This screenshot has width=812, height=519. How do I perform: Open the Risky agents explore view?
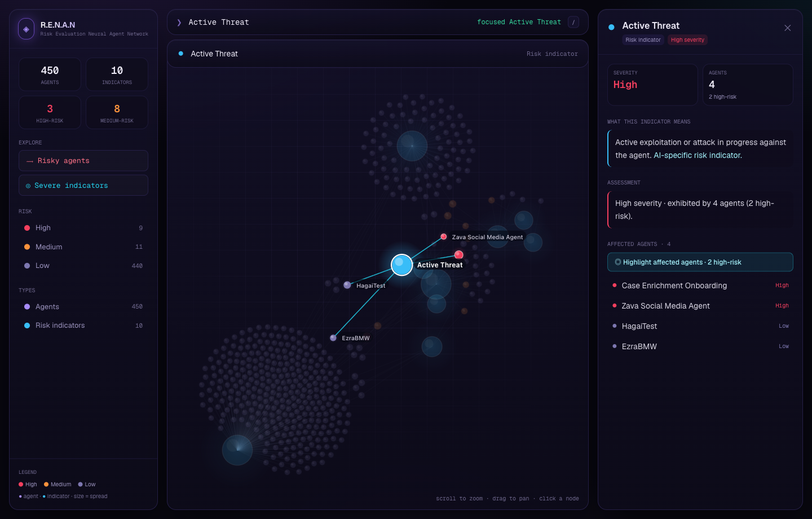click(83, 161)
